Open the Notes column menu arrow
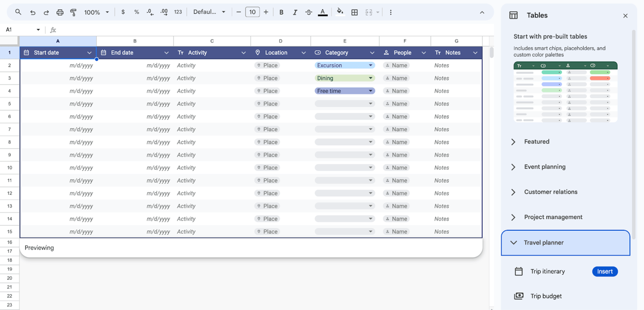The image size is (644, 310). point(475,53)
